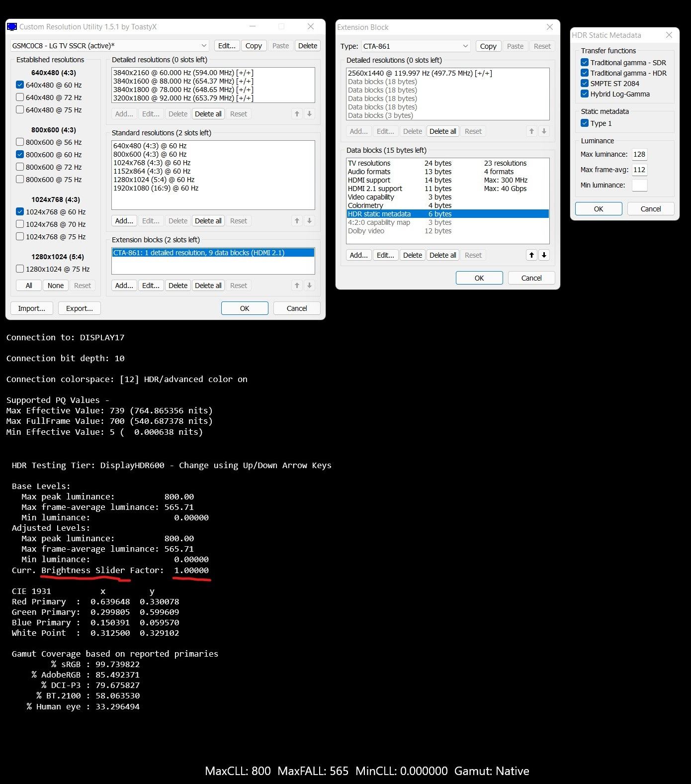Click Edit... next to display dropdown

(227, 46)
